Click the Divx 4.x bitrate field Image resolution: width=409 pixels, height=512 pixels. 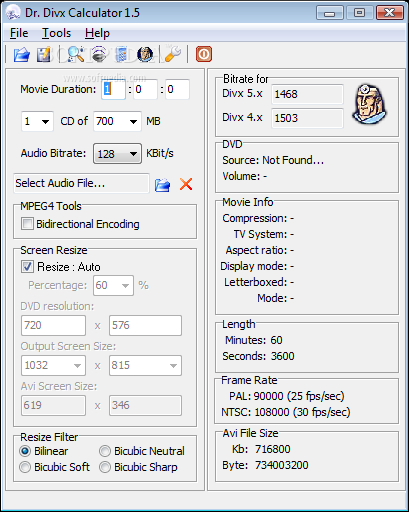click(307, 118)
